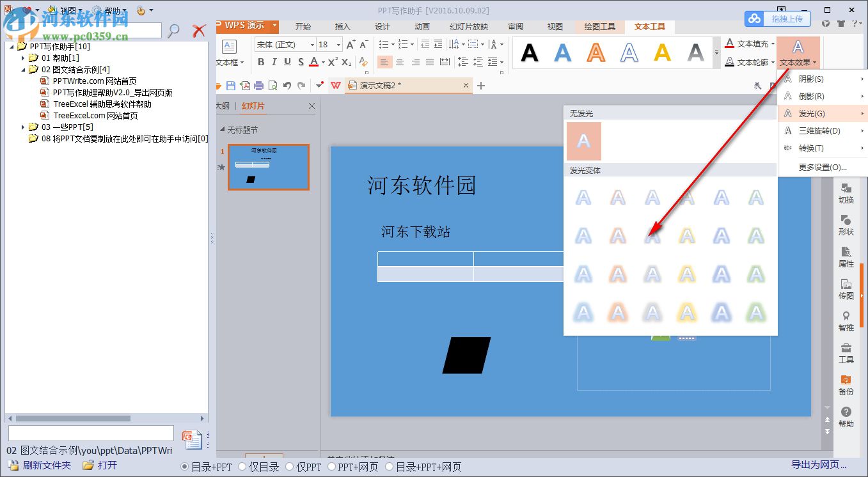The height and width of the screenshot is (477, 868).
Task: Justify text alignment
Action: (x=430, y=62)
